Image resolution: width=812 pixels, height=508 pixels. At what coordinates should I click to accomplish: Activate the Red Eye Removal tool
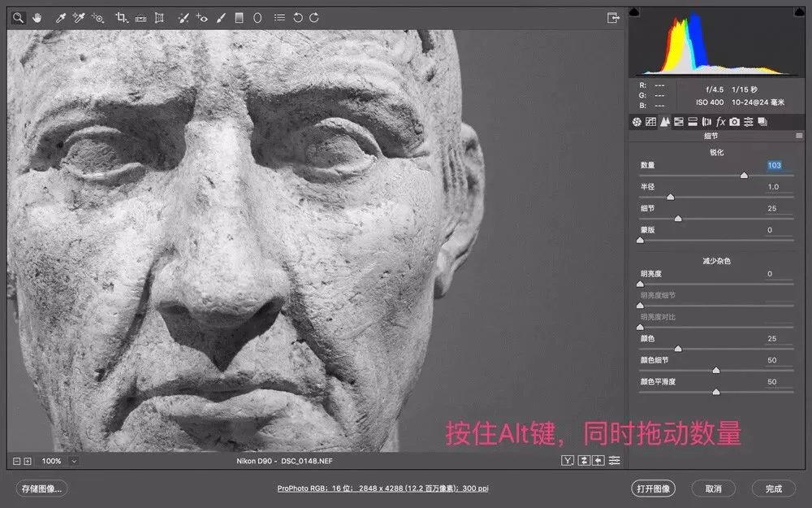tap(201, 18)
